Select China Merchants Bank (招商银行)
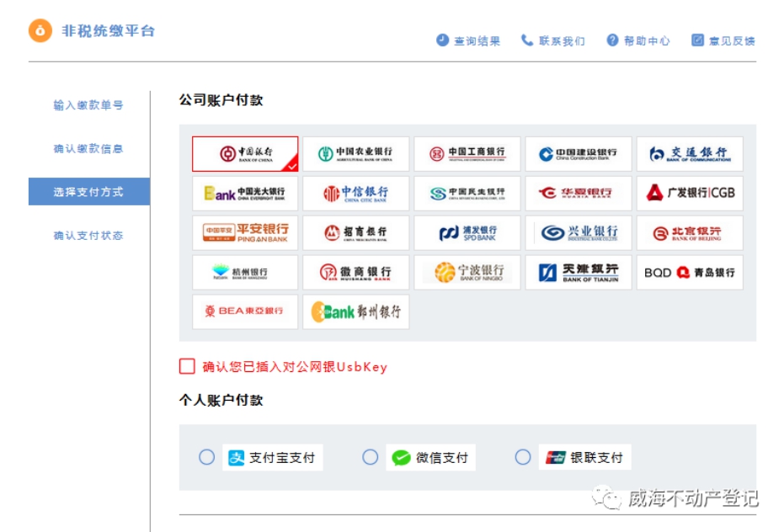Screen dimensions: 784x532 (355, 233)
